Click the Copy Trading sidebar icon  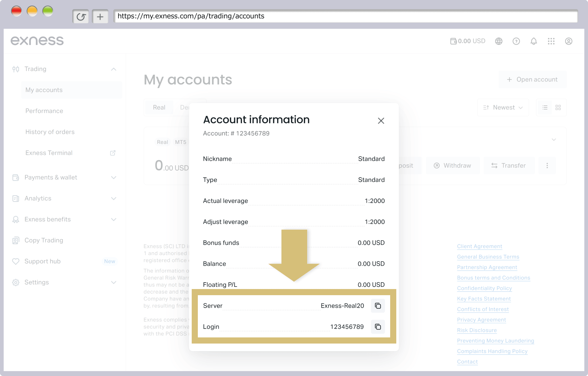coord(16,240)
